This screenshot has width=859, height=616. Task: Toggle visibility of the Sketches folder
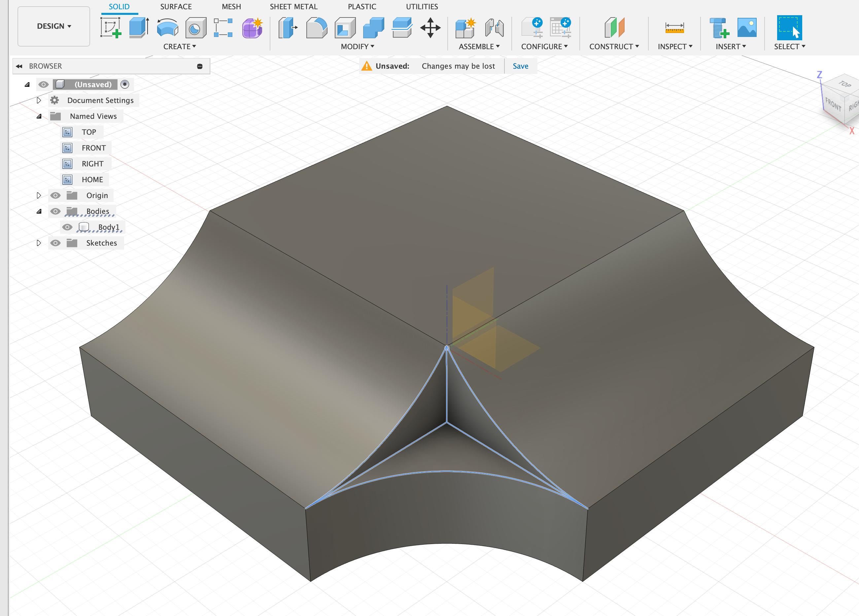(55, 243)
